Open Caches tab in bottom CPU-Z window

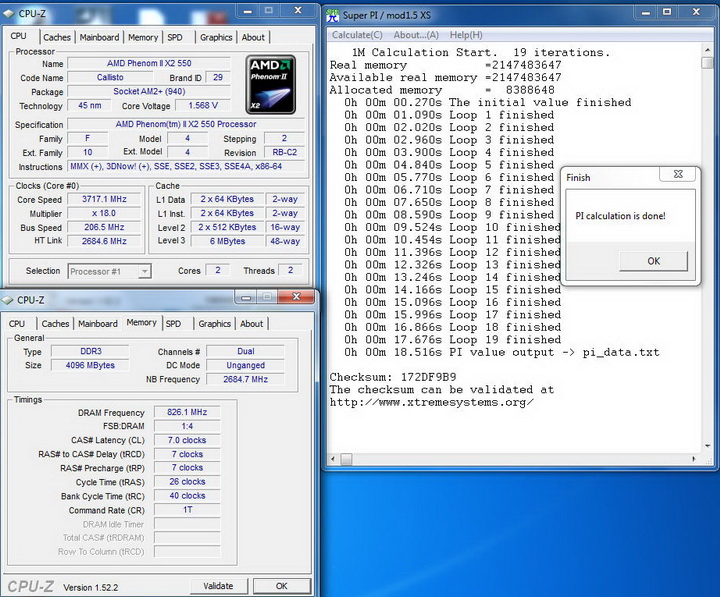55,323
